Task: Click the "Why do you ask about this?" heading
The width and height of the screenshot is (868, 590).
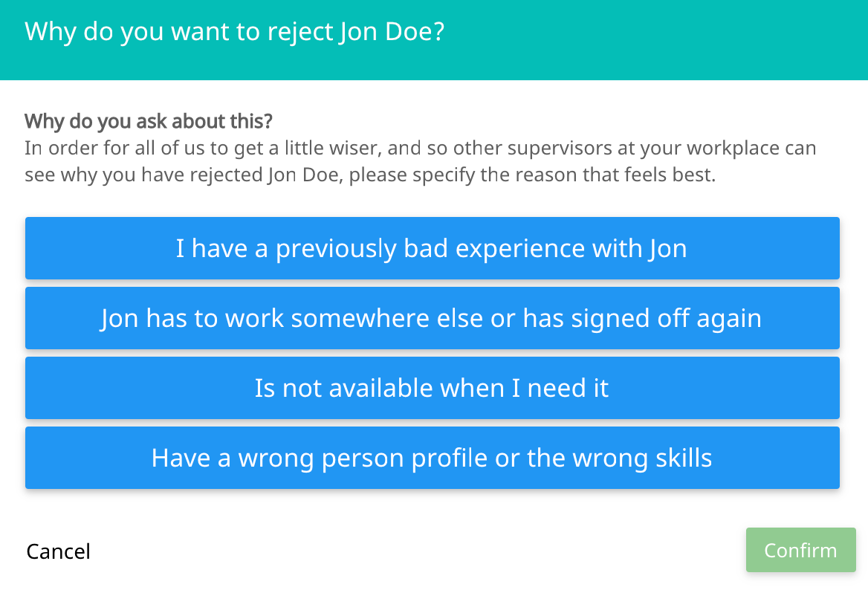Action: [x=149, y=120]
